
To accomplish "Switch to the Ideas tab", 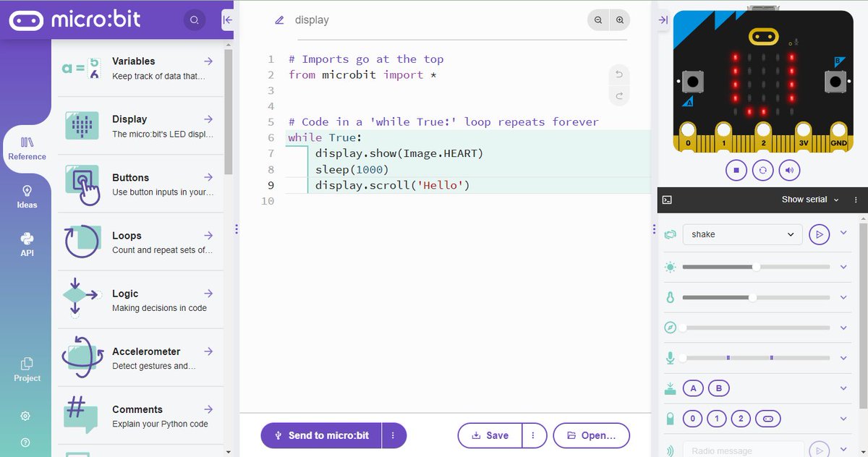I will 27,197.
